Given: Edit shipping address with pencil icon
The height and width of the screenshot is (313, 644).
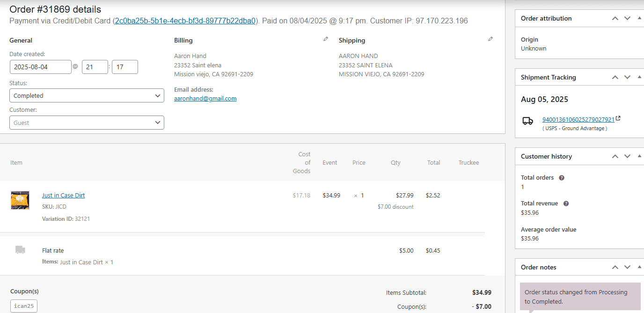Looking at the screenshot, I should 490,39.
